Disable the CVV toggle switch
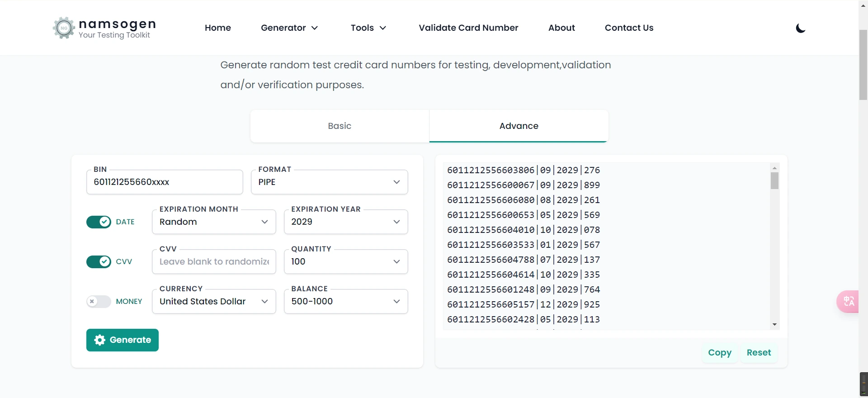The width and height of the screenshot is (868, 398). [99, 262]
